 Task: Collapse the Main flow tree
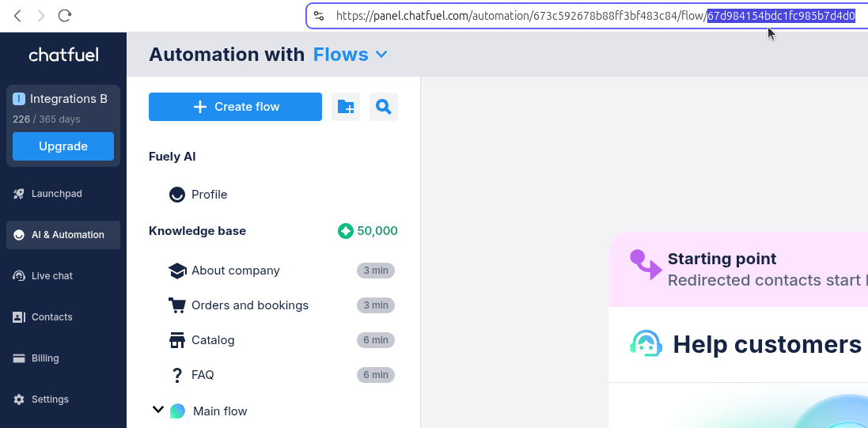(158, 410)
